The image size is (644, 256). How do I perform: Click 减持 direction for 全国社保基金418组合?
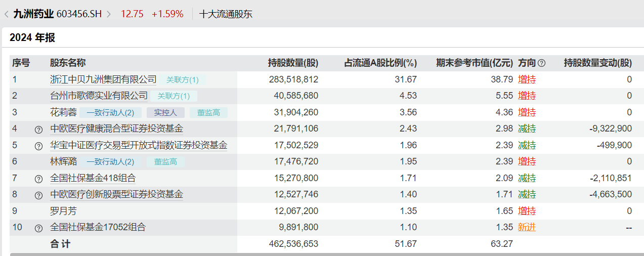coord(527,178)
